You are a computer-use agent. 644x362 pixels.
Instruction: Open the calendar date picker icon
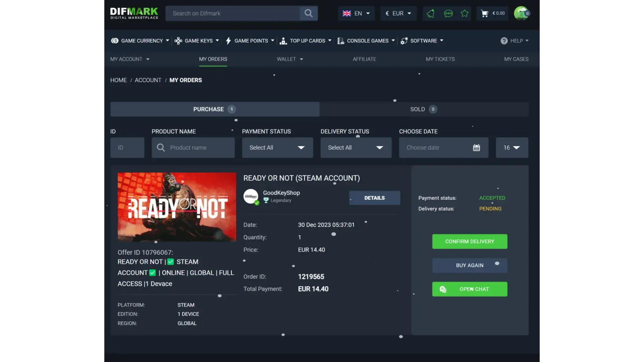click(x=476, y=148)
